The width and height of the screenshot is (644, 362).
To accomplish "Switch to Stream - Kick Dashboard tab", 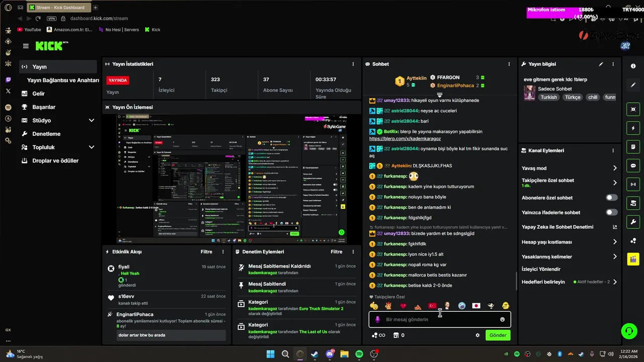I will pyautogui.click(x=58, y=8).
